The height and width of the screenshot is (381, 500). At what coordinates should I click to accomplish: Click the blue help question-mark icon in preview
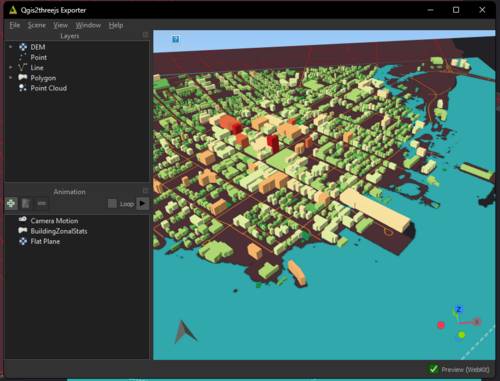pos(175,39)
